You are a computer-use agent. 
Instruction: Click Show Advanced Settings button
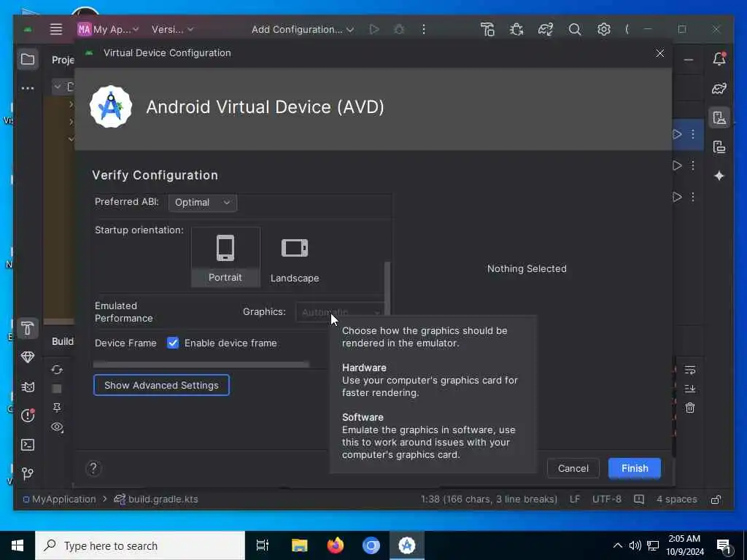[x=161, y=385]
